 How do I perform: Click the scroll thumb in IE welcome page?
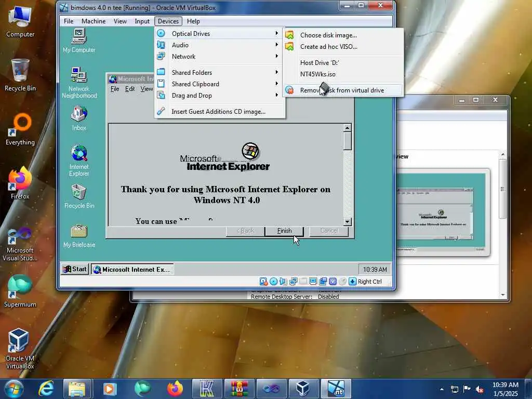(347, 141)
